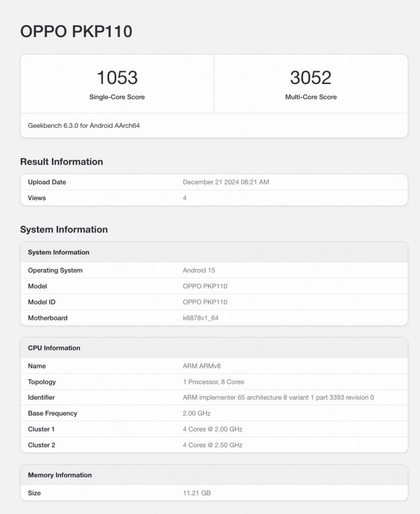Click the Model row label

[37, 286]
